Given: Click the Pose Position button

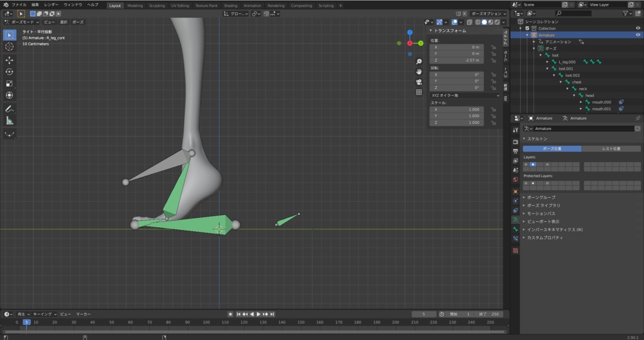Looking at the screenshot, I should 552,149.
